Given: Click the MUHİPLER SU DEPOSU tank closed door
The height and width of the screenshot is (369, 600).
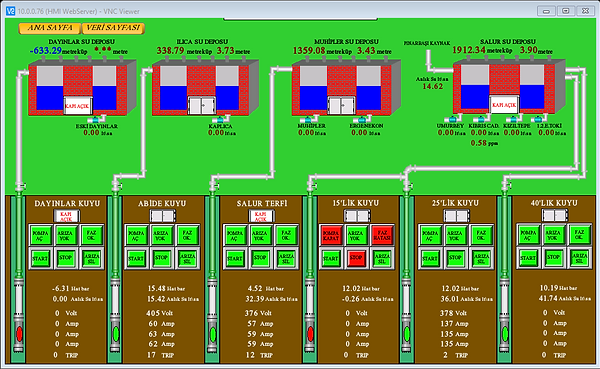Looking at the screenshot, I should 341,106.
